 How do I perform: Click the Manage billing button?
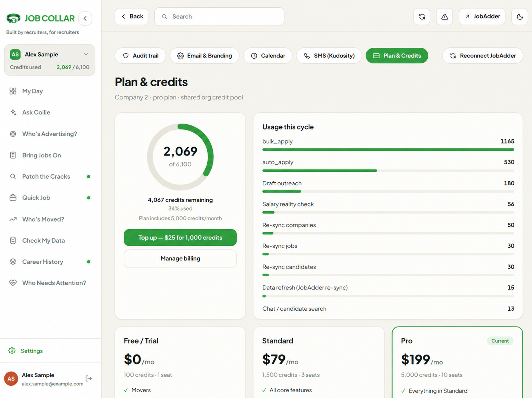click(180, 259)
